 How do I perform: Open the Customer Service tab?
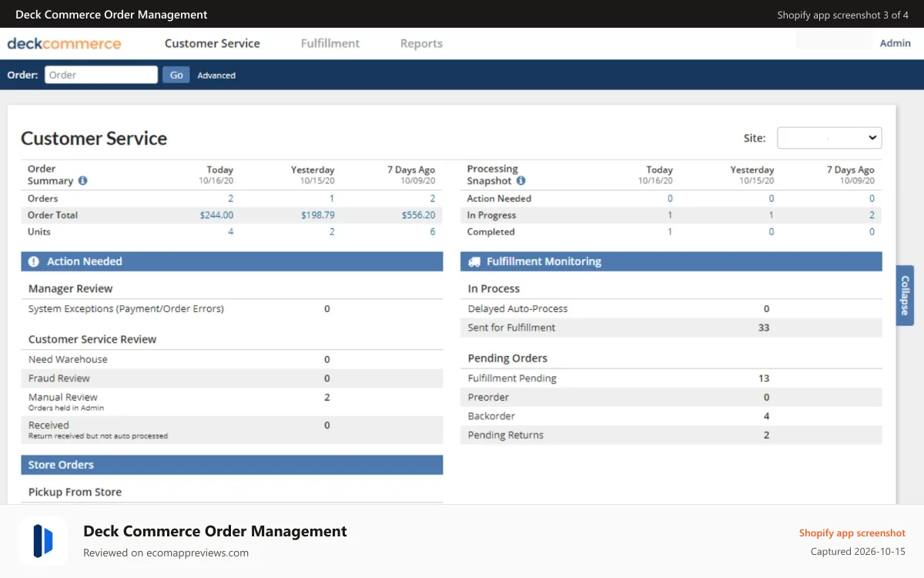(213, 43)
